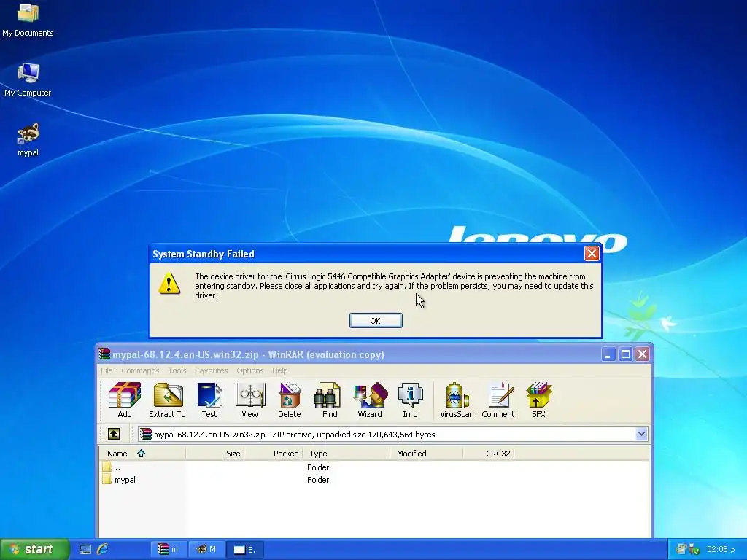Open the Commands menu in WinRAR
747x560 pixels.
click(x=140, y=370)
